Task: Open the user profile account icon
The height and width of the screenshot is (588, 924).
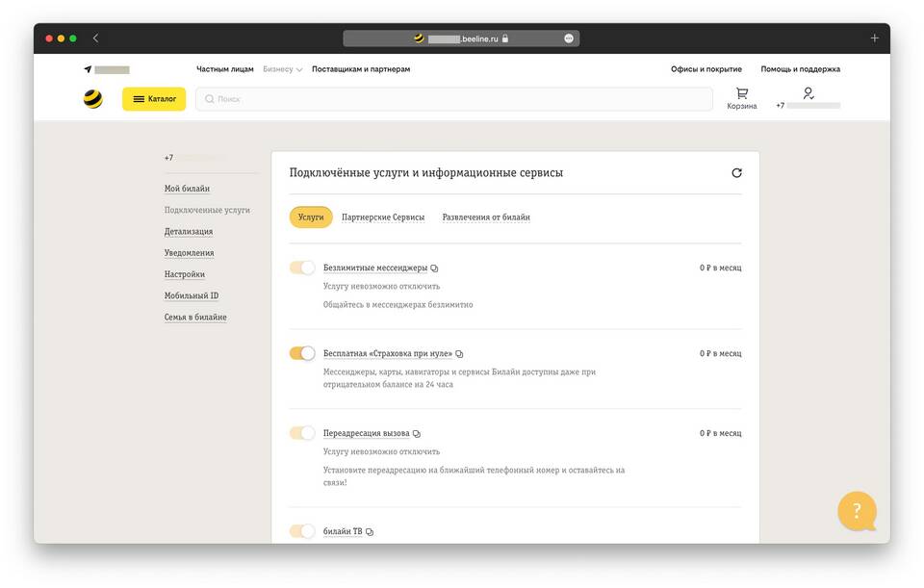Action: coord(808,93)
